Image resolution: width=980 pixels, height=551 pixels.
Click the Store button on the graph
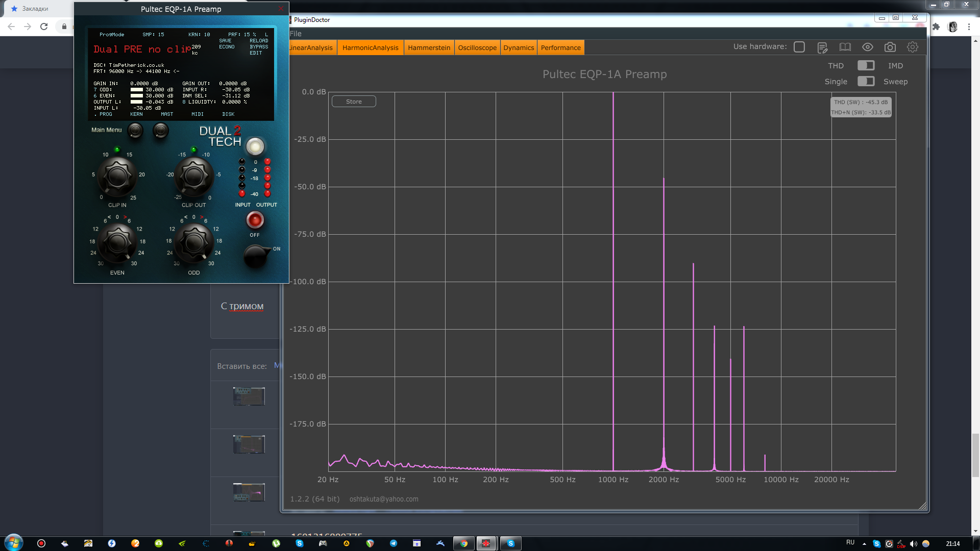(x=354, y=102)
